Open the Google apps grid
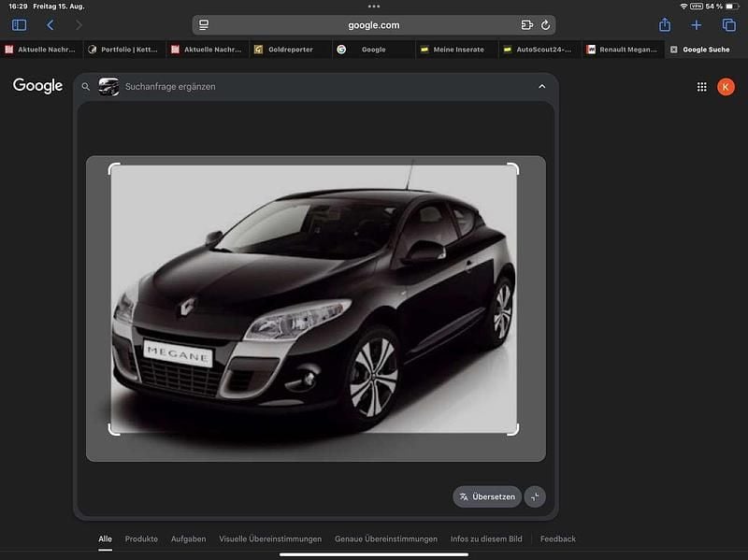The width and height of the screenshot is (748, 560). point(702,87)
